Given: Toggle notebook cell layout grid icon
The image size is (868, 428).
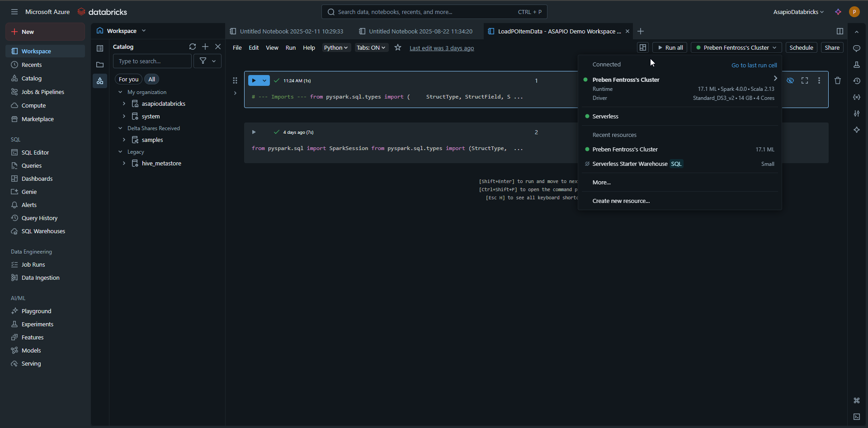Looking at the screenshot, I should click(x=643, y=47).
